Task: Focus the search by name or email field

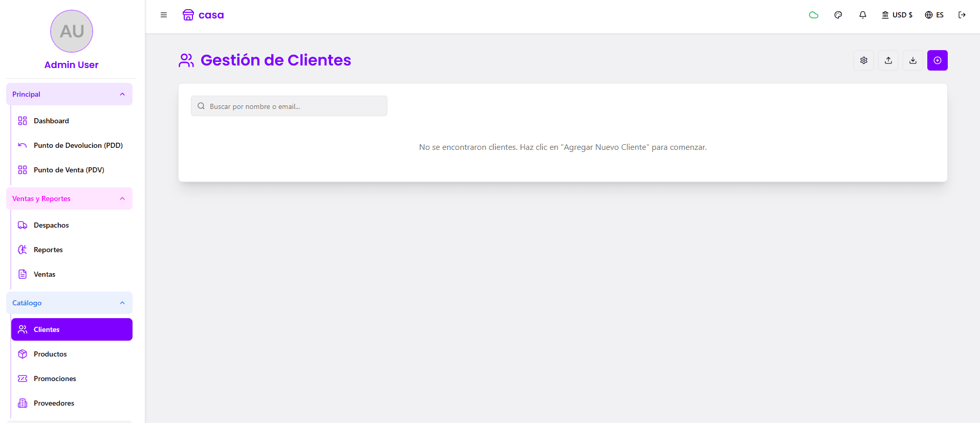Action: [x=289, y=106]
